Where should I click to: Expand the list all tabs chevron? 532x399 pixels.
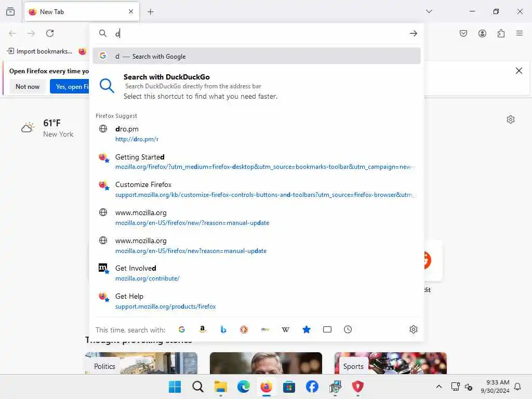pos(429,11)
